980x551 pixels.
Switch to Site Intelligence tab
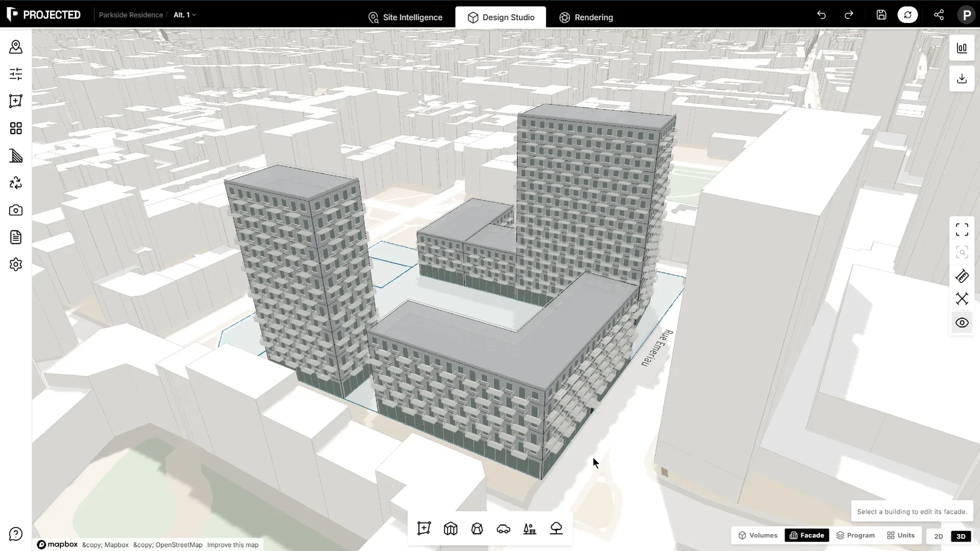pyautogui.click(x=405, y=17)
